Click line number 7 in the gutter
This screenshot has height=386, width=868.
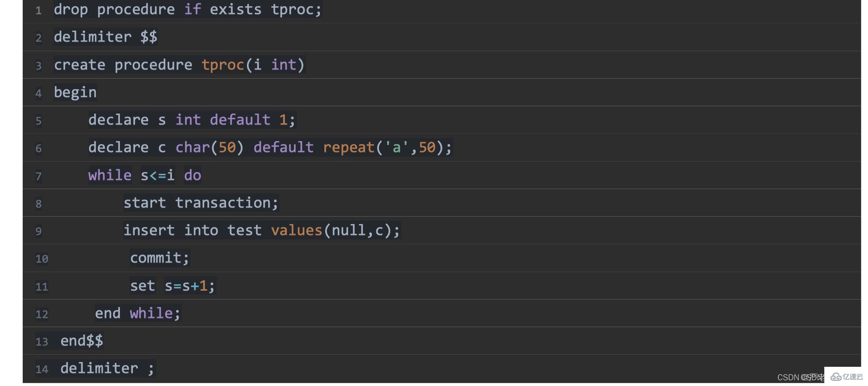pos(39,176)
